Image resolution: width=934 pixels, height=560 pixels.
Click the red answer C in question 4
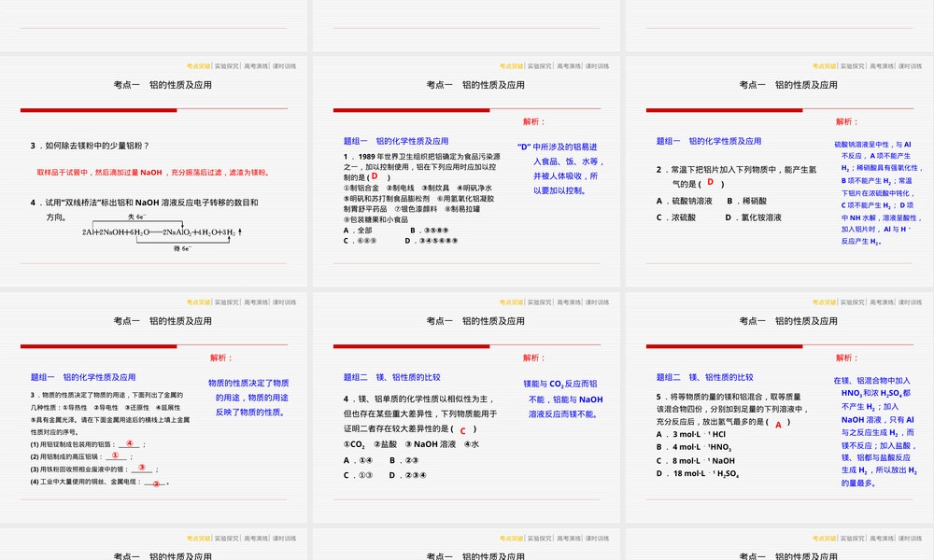click(x=462, y=431)
